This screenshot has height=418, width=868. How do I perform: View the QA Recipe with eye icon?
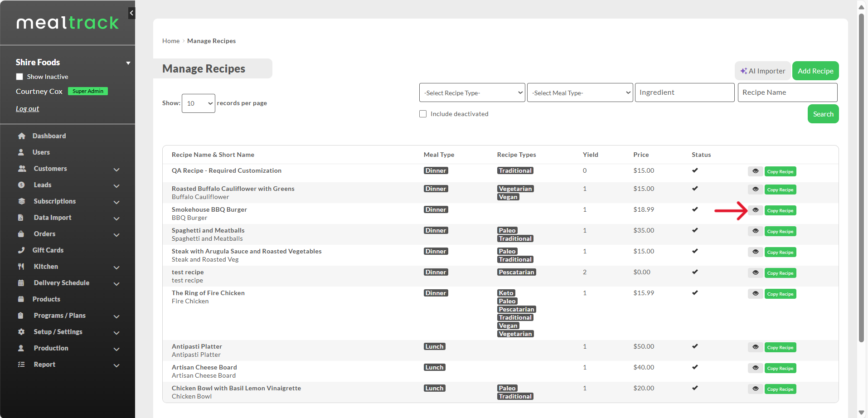coord(756,171)
